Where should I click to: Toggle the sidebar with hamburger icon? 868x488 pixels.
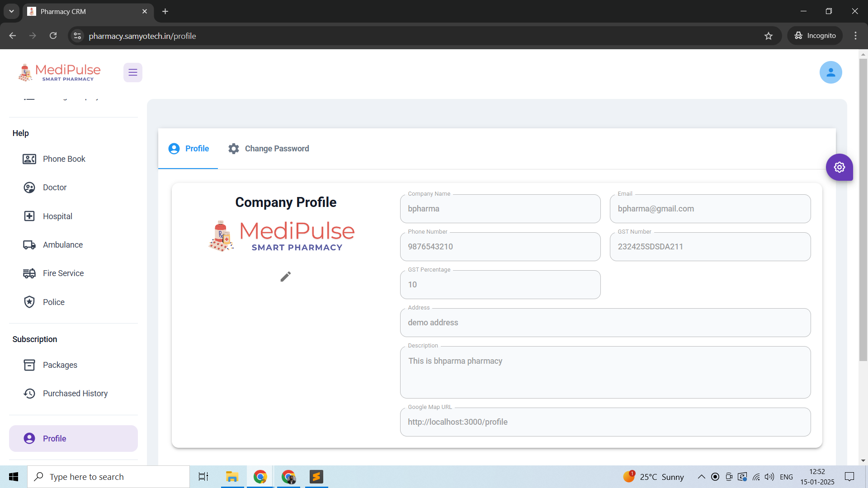point(132,72)
